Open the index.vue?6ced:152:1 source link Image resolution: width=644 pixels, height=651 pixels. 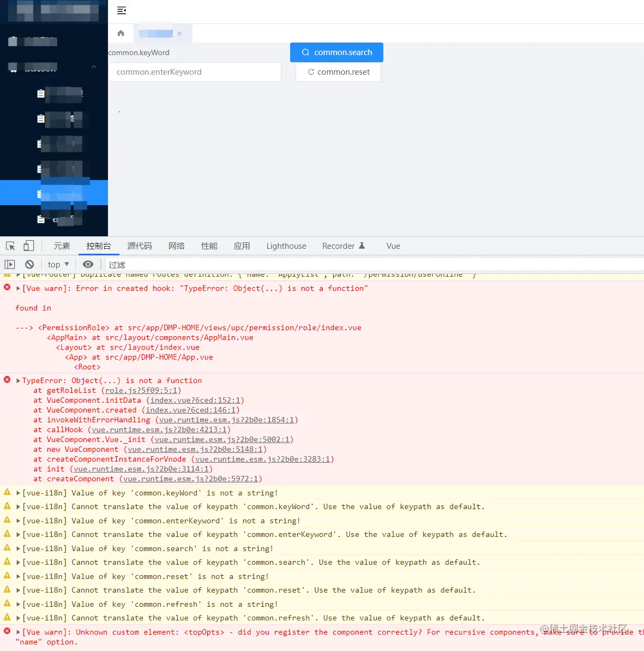[195, 400]
